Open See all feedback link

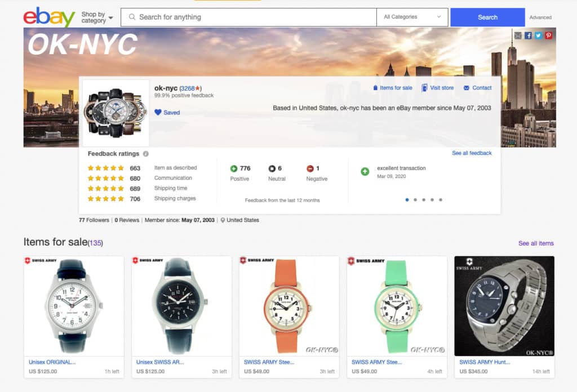pyautogui.click(x=472, y=153)
